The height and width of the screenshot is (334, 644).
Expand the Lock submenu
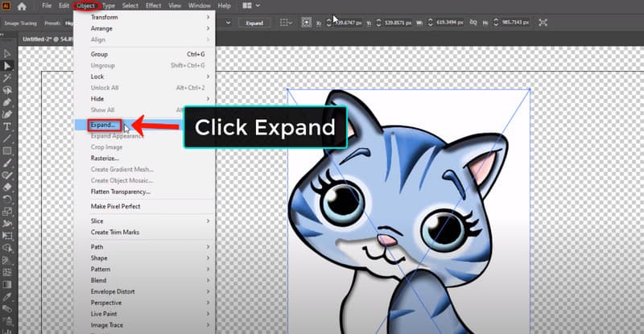pyautogui.click(x=145, y=76)
